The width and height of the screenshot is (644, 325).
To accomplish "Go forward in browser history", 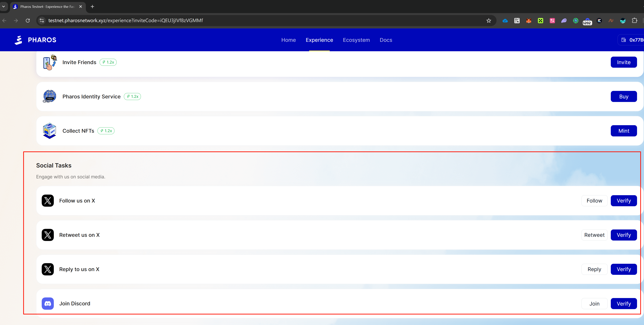I will 16,21.
